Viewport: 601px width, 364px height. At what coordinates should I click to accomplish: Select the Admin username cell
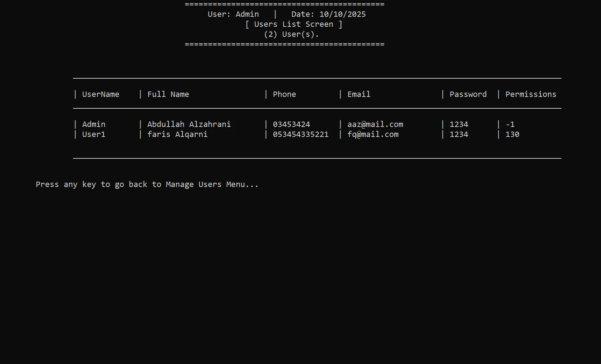94,124
